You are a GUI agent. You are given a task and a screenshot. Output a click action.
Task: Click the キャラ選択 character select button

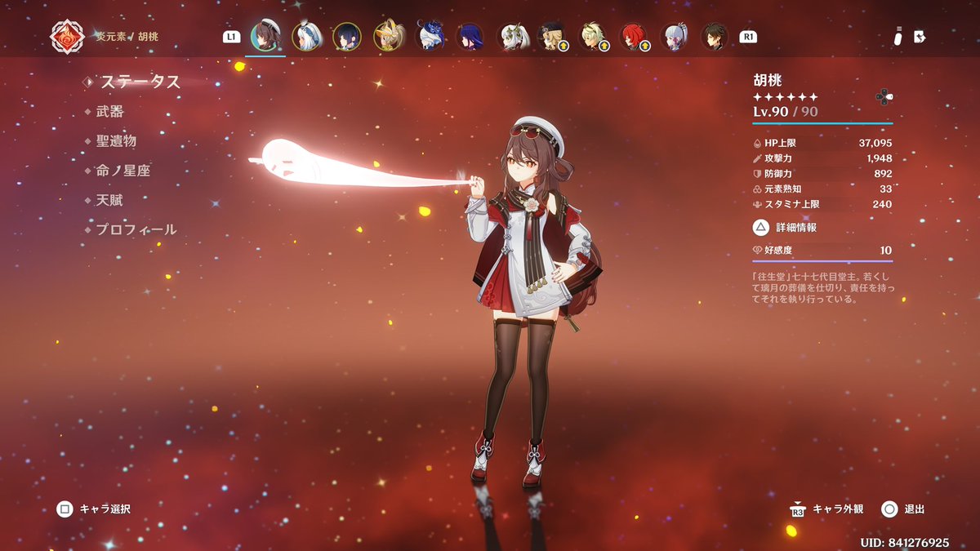tap(93, 509)
